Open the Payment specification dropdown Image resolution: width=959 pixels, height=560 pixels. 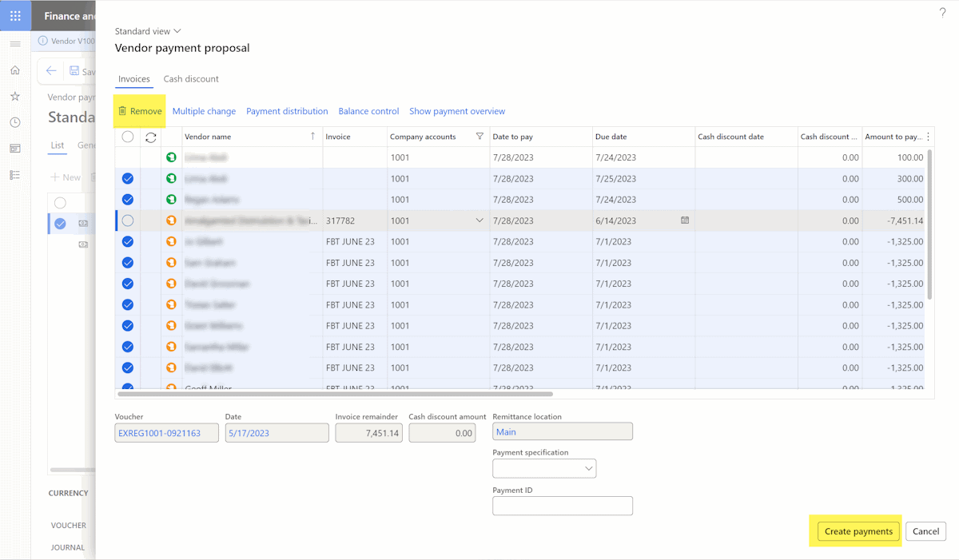tap(589, 468)
